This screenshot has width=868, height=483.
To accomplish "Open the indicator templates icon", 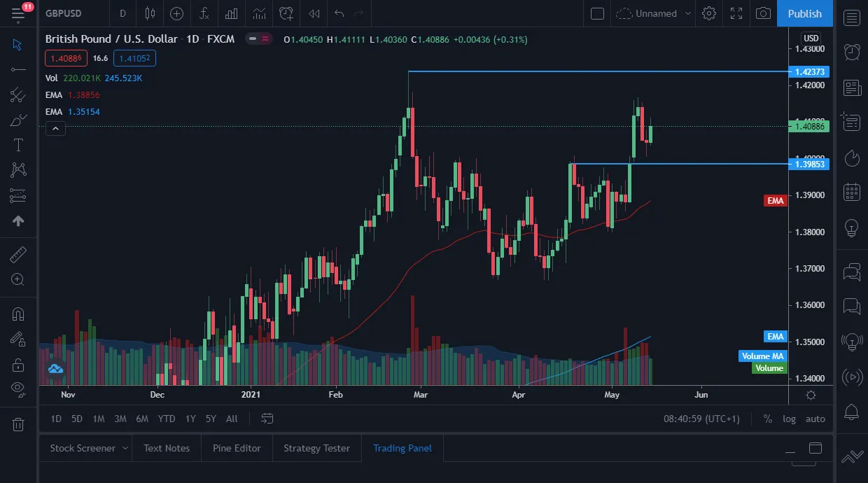I will coord(259,13).
